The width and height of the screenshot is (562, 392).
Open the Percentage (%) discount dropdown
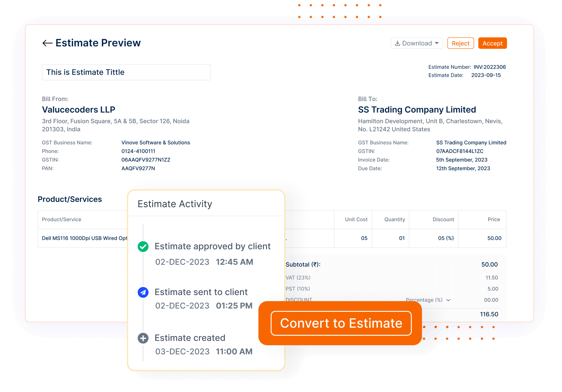coord(428,300)
